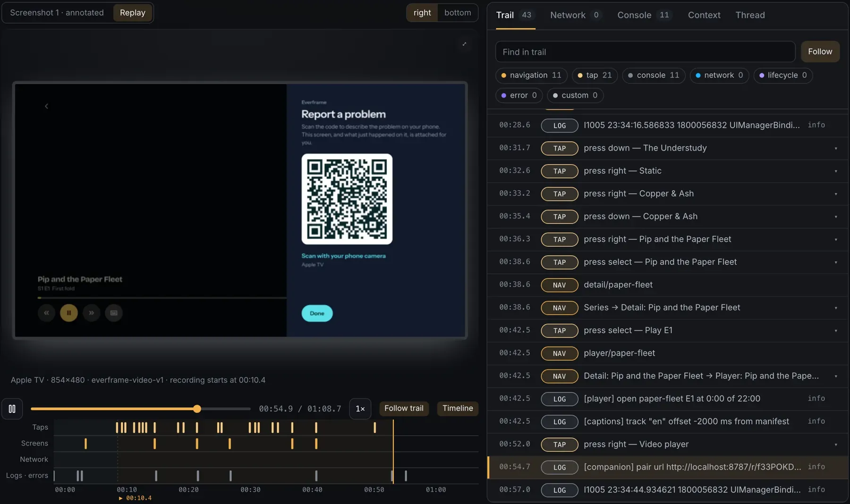Image resolution: width=850 pixels, height=504 pixels.
Task: Click the yellow pause button in the video player
Action: pos(69,313)
